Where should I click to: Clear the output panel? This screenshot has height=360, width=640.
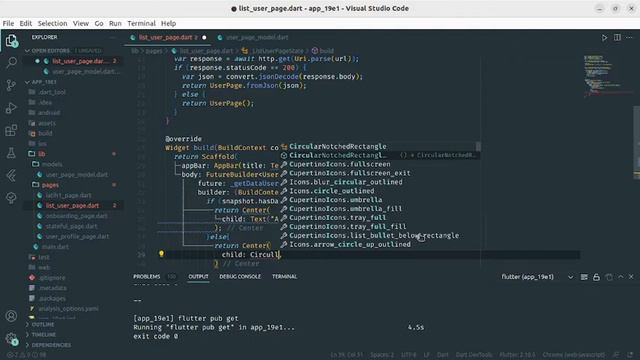(x=609, y=277)
